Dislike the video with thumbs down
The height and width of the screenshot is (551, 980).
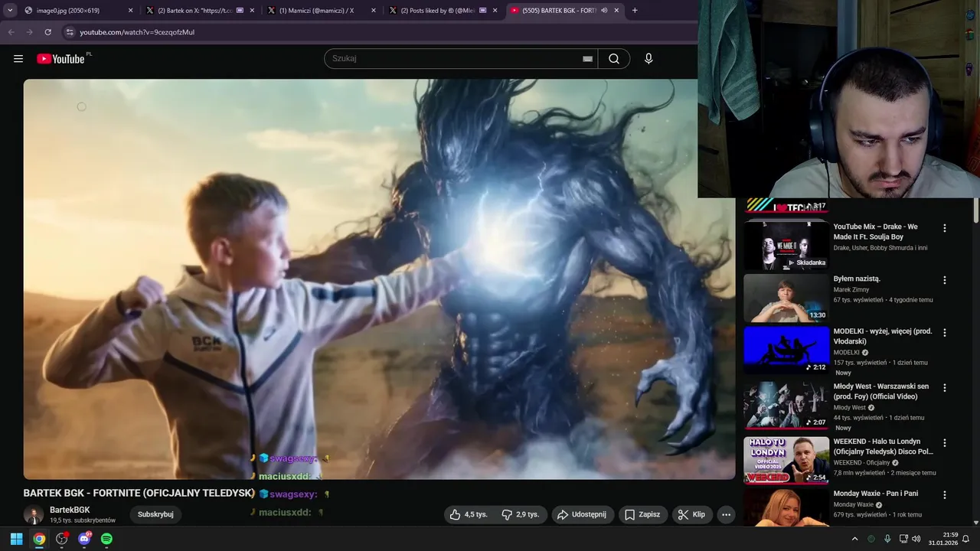coord(521,514)
